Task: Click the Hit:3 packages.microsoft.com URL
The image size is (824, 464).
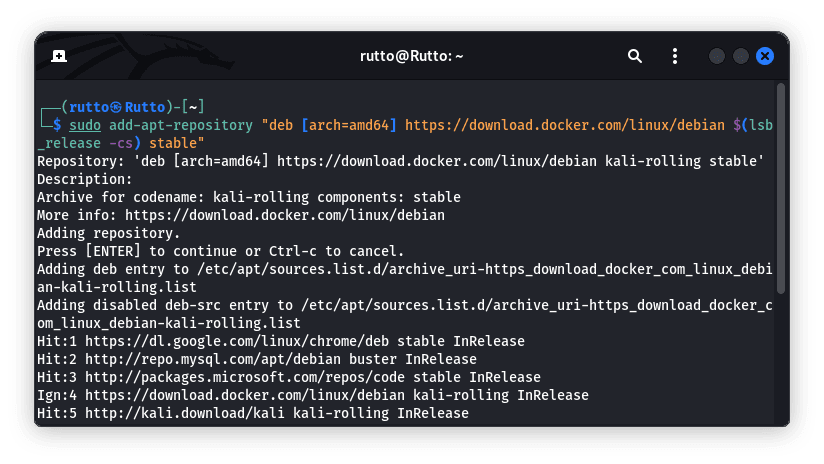Action: (245, 377)
